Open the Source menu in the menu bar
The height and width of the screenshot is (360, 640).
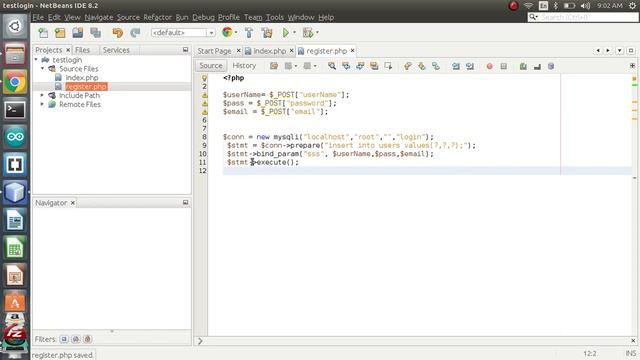(128, 17)
